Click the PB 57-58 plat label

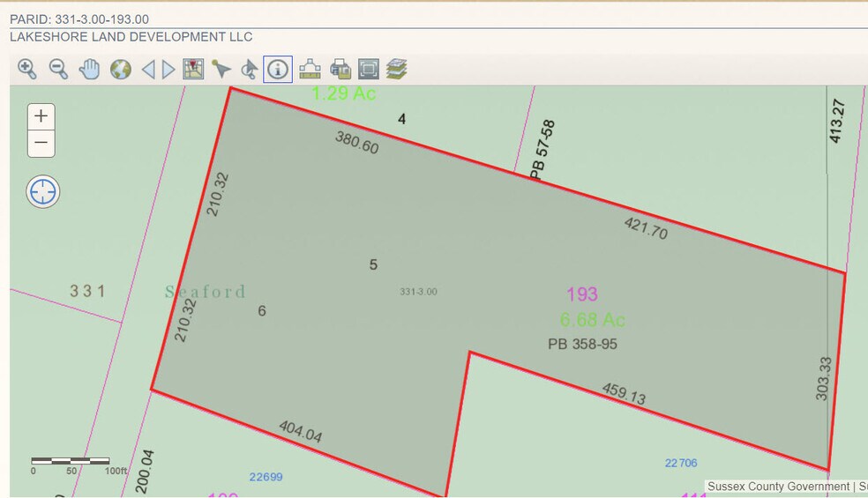point(542,150)
